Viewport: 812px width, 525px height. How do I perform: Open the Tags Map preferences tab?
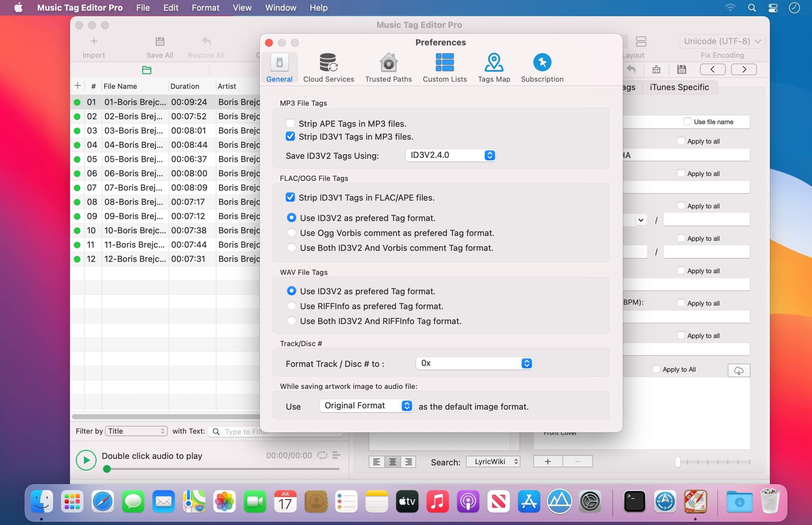pos(494,67)
